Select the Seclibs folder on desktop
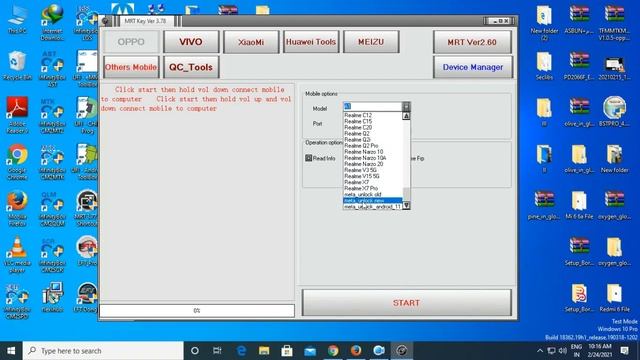The height and width of the screenshot is (360, 640). 544,66
